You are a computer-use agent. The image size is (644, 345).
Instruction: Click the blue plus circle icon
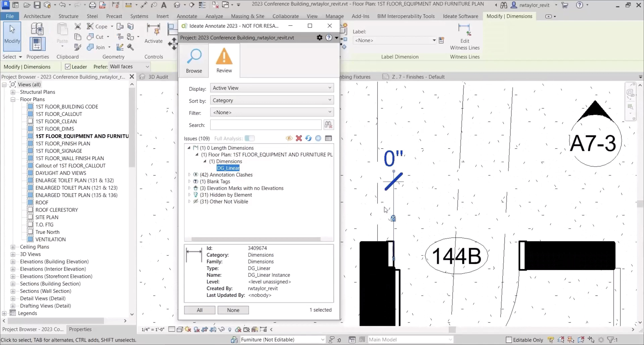point(318,138)
